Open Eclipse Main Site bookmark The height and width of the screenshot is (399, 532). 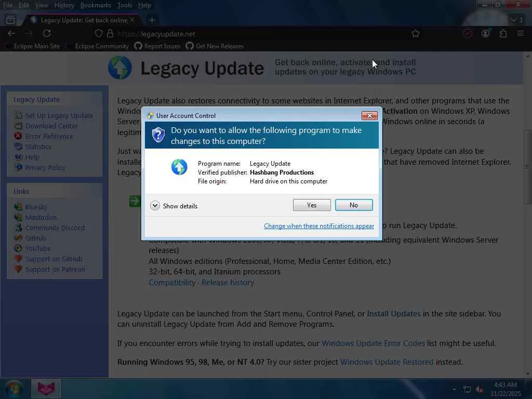coord(33,46)
